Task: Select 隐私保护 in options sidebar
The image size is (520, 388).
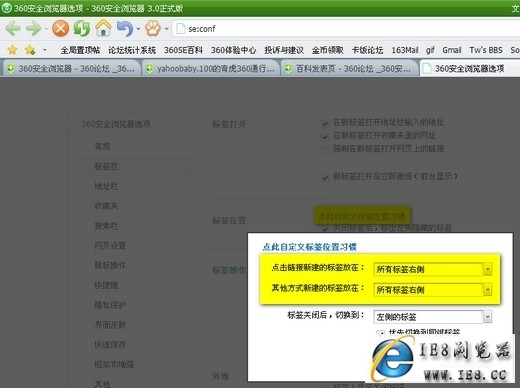Action: click(x=110, y=305)
